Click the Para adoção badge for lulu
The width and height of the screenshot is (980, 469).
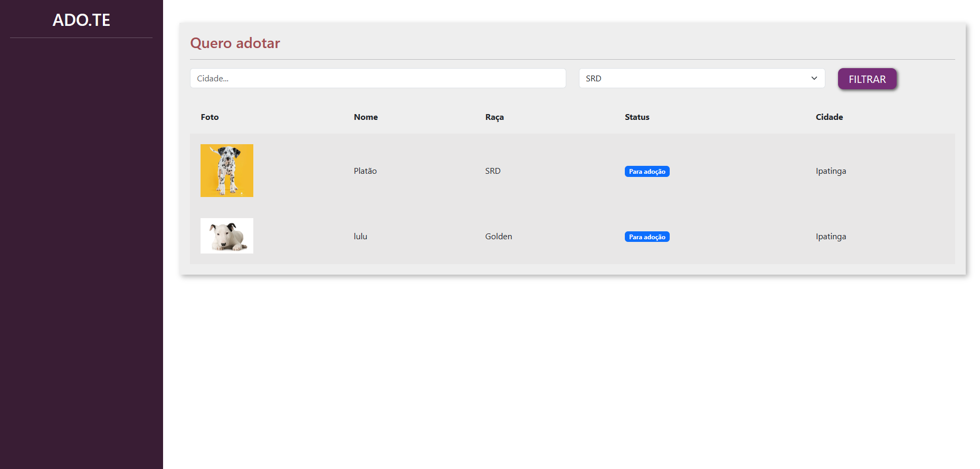(647, 237)
